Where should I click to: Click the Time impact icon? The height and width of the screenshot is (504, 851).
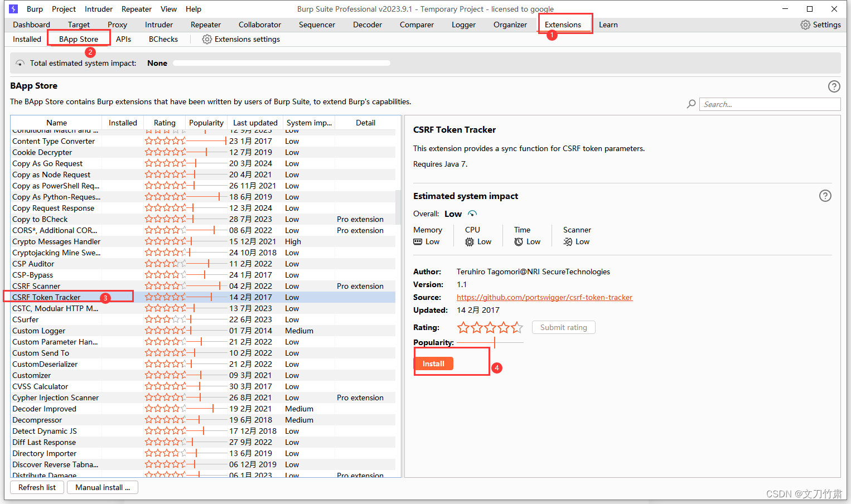coord(519,241)
